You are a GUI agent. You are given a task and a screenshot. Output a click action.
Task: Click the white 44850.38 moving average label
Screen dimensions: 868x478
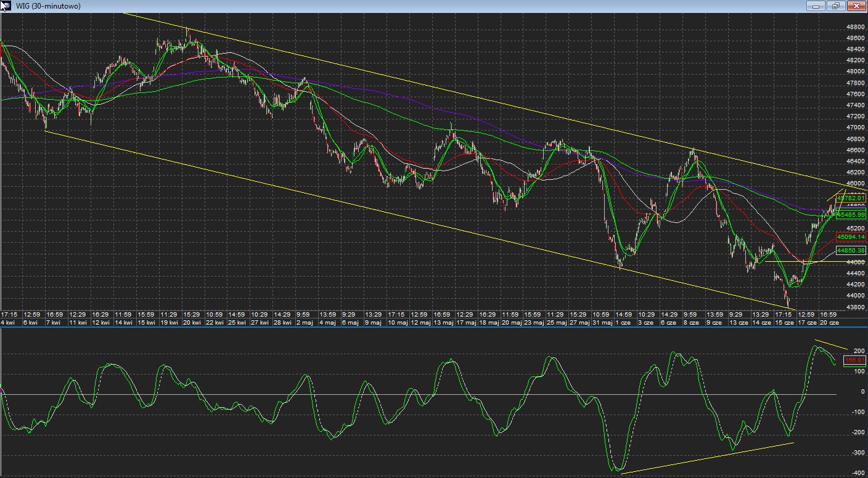pyautogui.click(x=851, y=251)
